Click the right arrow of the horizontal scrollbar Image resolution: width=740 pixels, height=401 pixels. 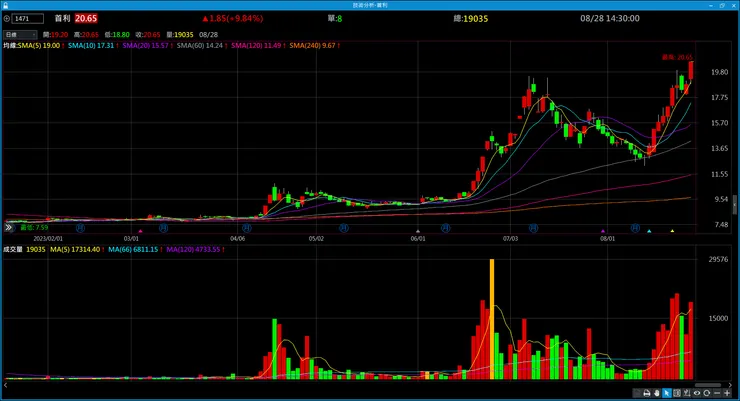click(x=730, y=385)
